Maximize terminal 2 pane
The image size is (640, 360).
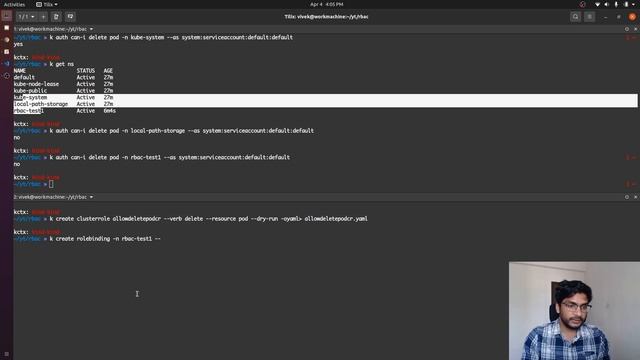(627, 197)
